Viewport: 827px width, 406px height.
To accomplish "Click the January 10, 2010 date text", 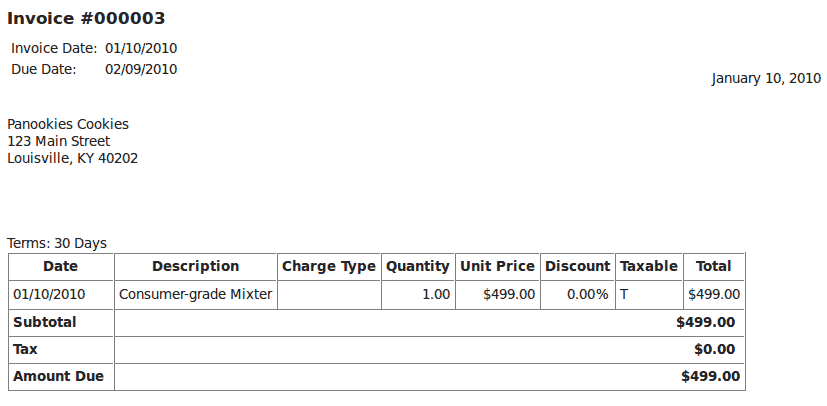I will point(766,79).
